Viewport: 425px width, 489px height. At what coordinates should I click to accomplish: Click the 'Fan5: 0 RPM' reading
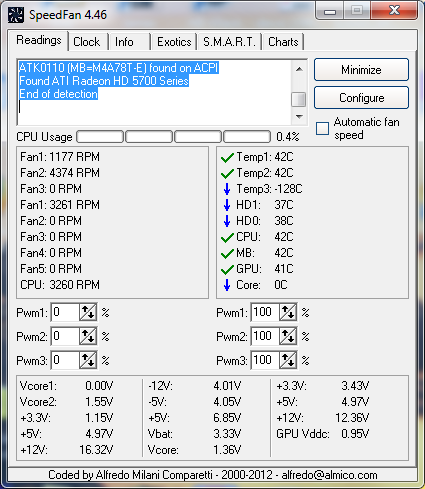pos(51,269)
